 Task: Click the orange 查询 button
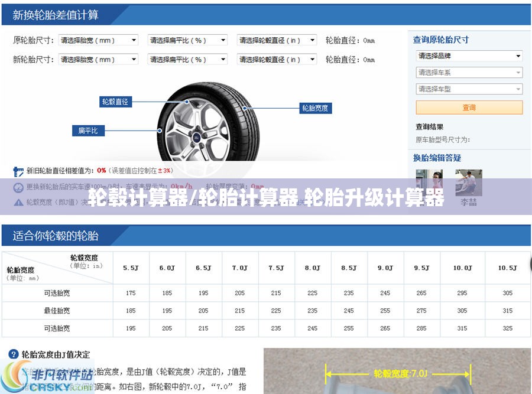[x=469, y=108]
